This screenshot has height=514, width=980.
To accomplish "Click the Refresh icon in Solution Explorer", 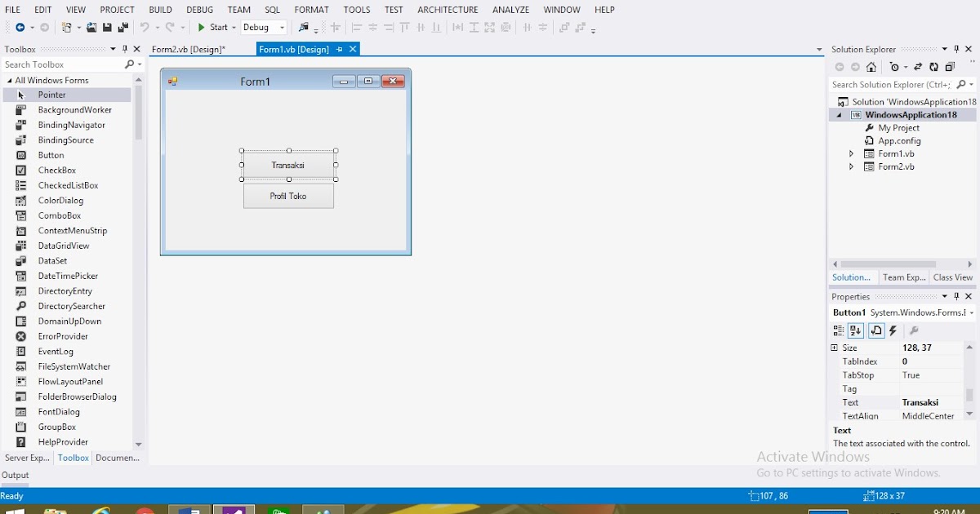I will coord(935,67).
